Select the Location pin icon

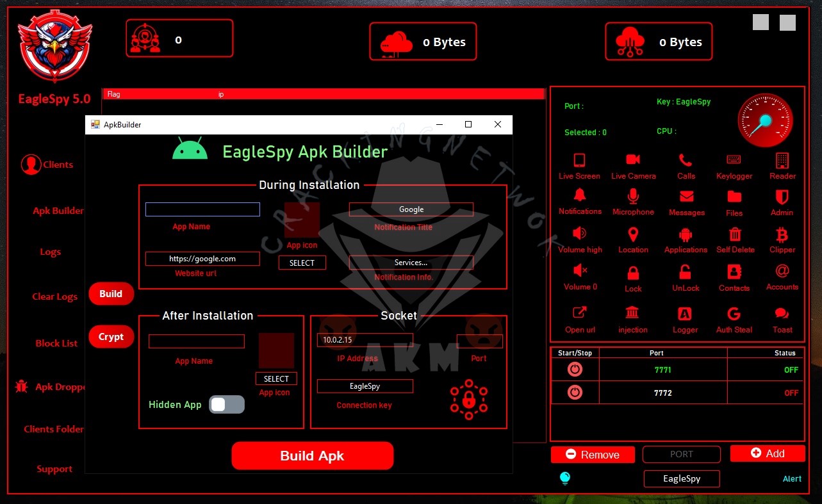click(x=633, y=234)
